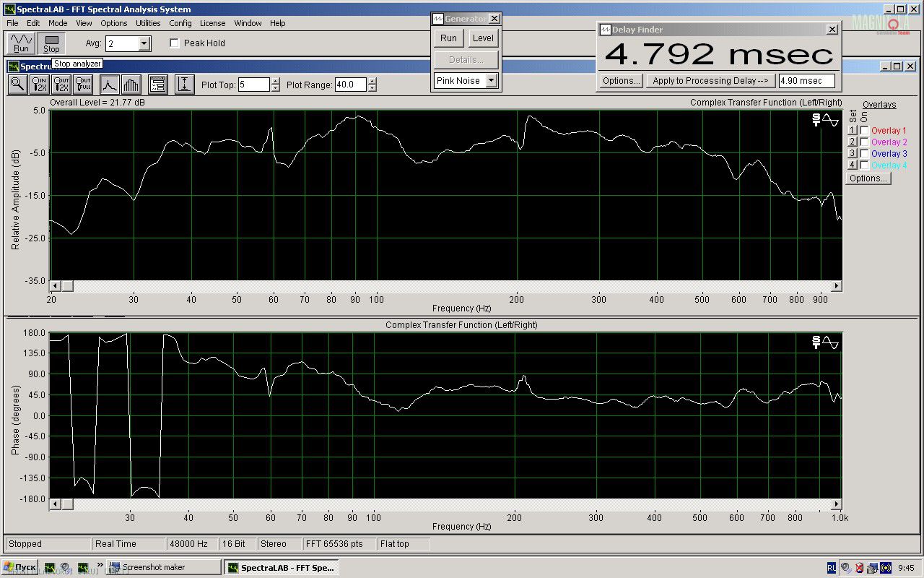Select the bar graph display icon

(131, 85)
